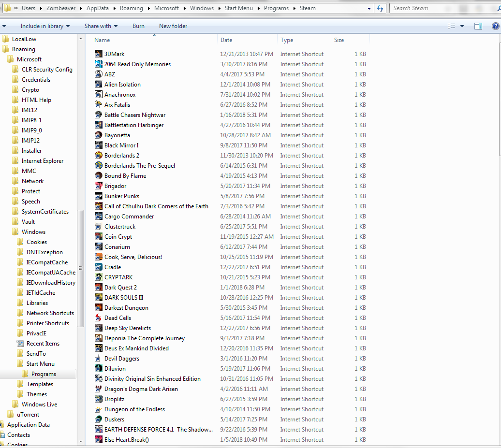Select the Deus Ex Mankind Divided row
501x448 pixels.
coord(230,348)
